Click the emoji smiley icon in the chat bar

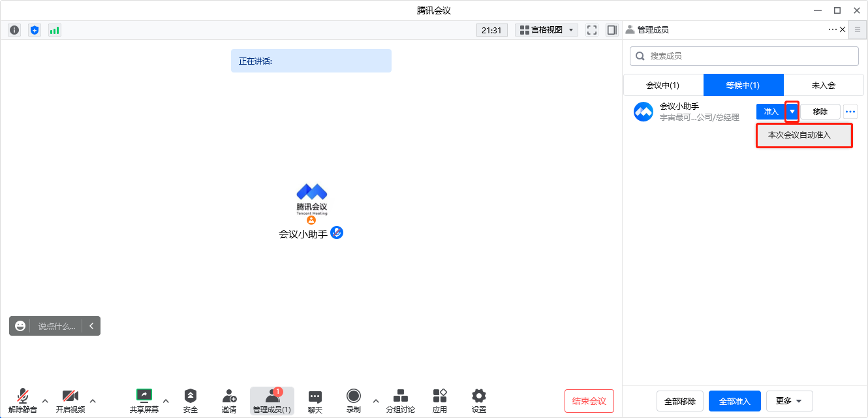coord(20,326)
